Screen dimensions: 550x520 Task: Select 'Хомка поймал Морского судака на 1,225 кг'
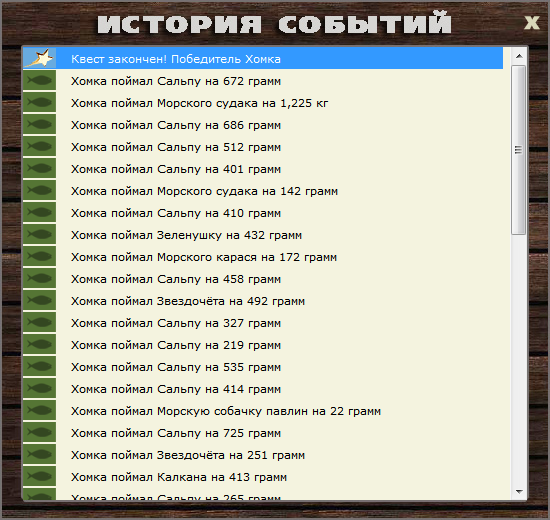[263, 102]
